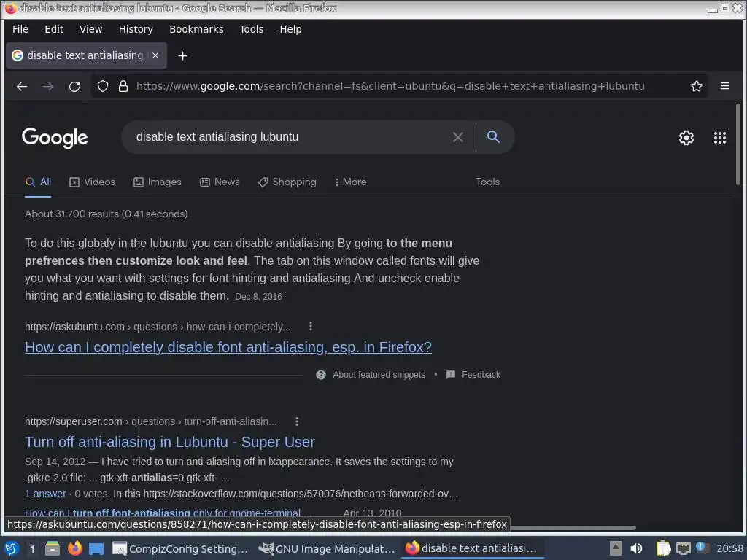The image size is (747, 560).
Task: Click the magnifying glass search button
Action: [493, 136]
